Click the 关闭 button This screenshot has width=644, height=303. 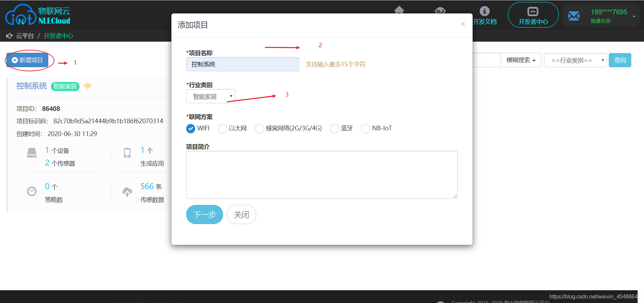click(x=241, y=215)
